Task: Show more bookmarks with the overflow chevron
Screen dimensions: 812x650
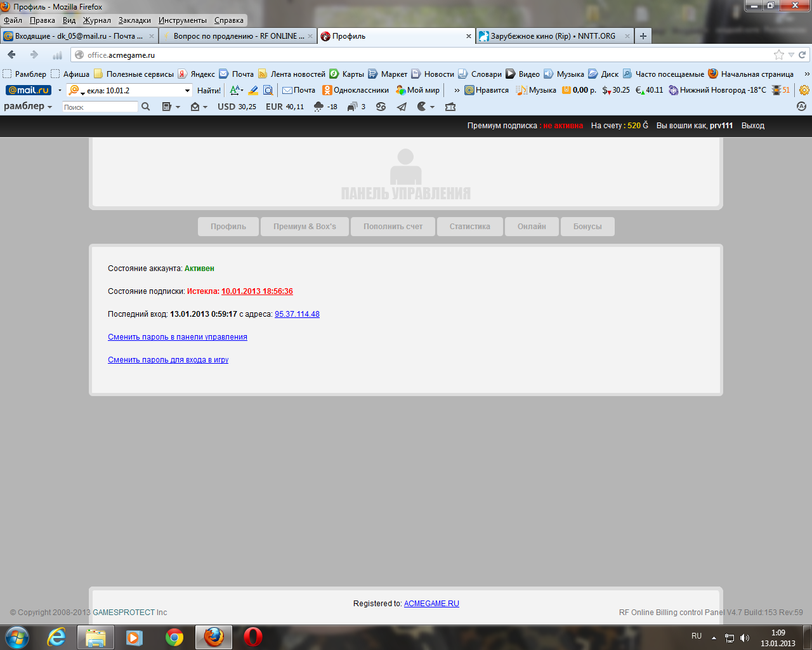Action: click(x=806, y=74)
